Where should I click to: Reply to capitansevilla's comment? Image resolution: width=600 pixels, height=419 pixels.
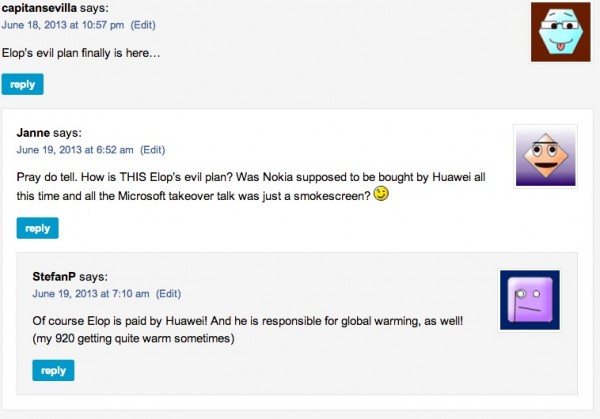coord(22,85)
